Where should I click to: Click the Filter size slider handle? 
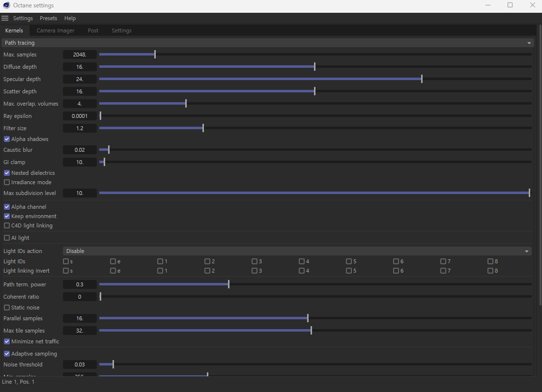203,128
